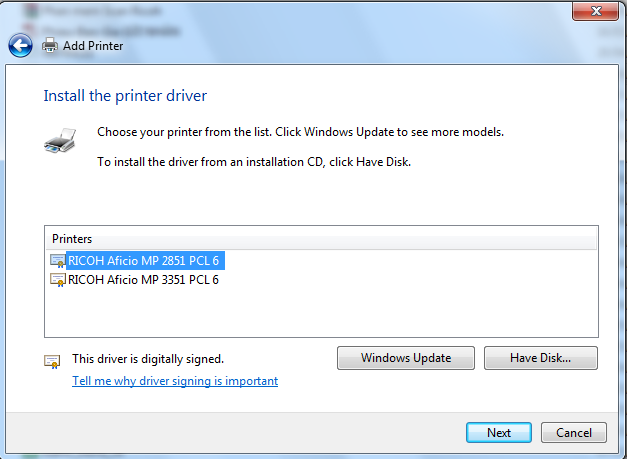Click the 'Choose your printer from the list' instruction
Viewport: 627px width, 459px height.
tap(300, 132)
